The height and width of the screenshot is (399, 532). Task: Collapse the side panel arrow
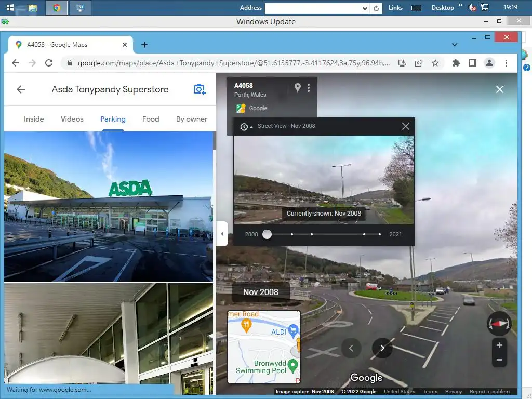click(x=222, y=234)
